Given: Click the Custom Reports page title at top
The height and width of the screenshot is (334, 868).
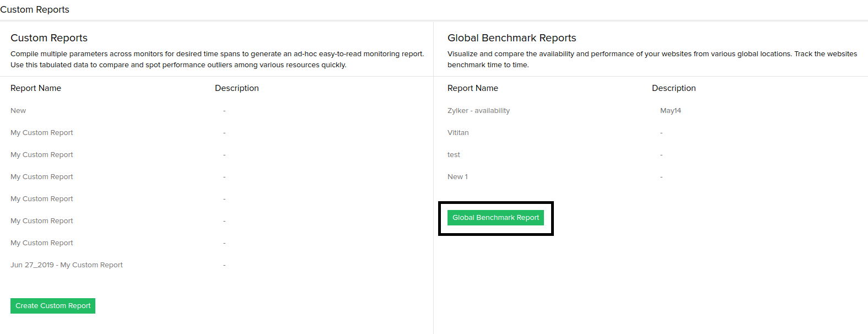Looking at the screenshot, I should 35,9.
